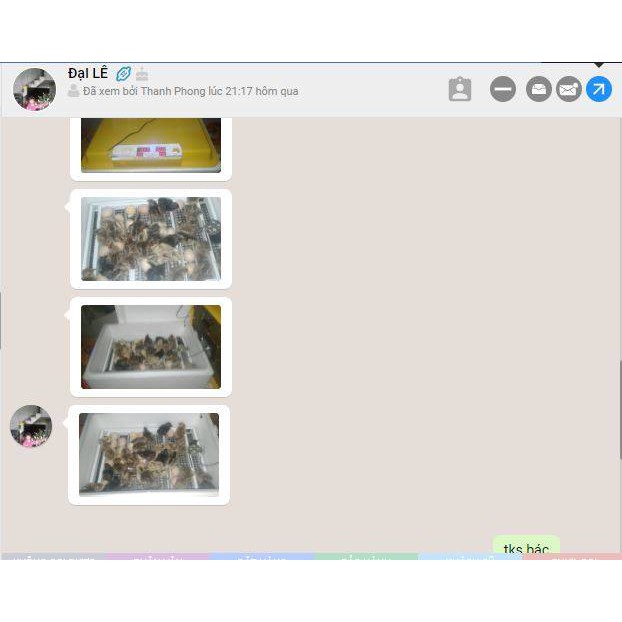Click the closed envelope icon in header
This screenshot has height=622, width=622.
pos(569,89)
